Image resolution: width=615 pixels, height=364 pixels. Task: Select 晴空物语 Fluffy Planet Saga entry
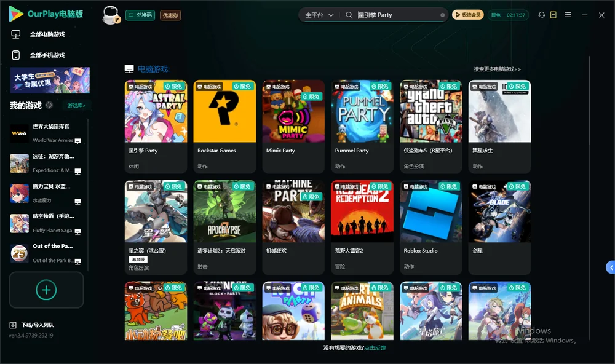46,223
